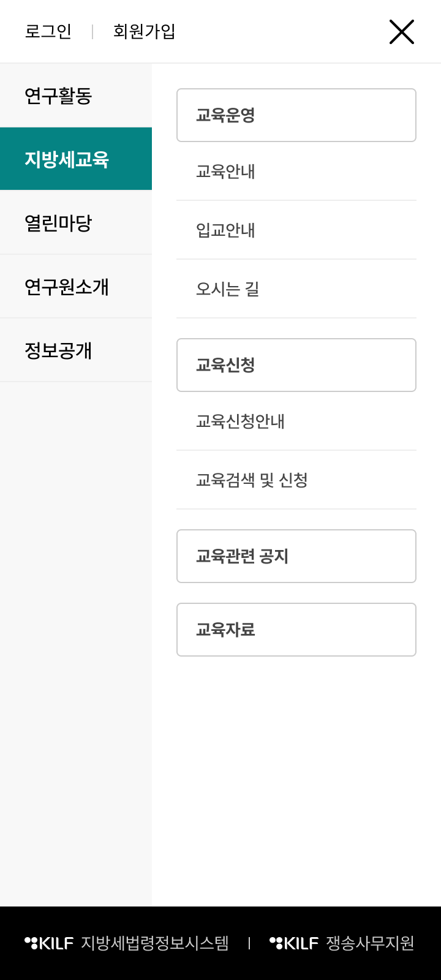Open the 교육안내 submenu item
This screenshot has height=980, width=441.
(x=225, y=171)
